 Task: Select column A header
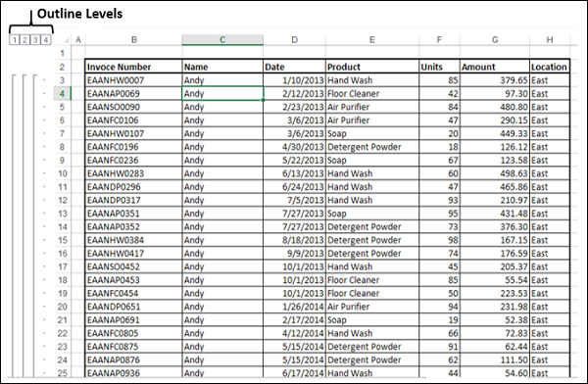point(78,40)
